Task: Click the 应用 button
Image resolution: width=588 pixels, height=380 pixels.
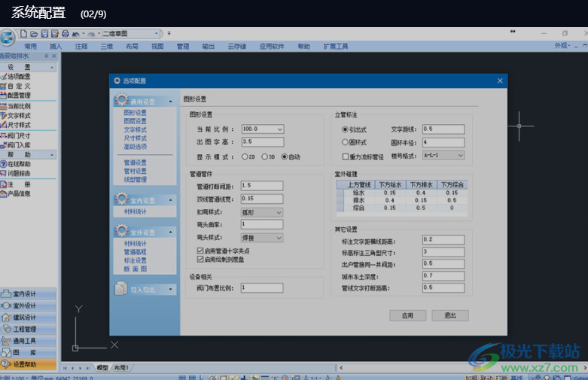Action: click(x=407, y=315)
